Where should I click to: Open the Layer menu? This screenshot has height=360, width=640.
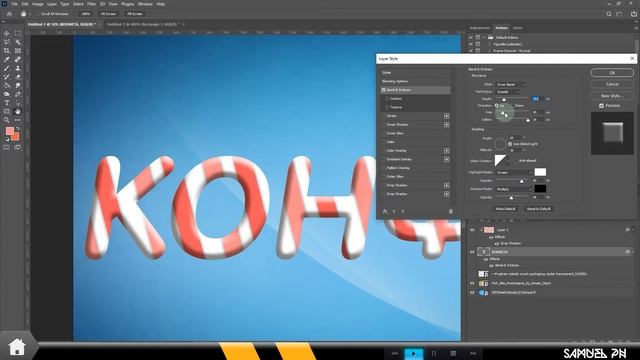click(x=52, y=4)
